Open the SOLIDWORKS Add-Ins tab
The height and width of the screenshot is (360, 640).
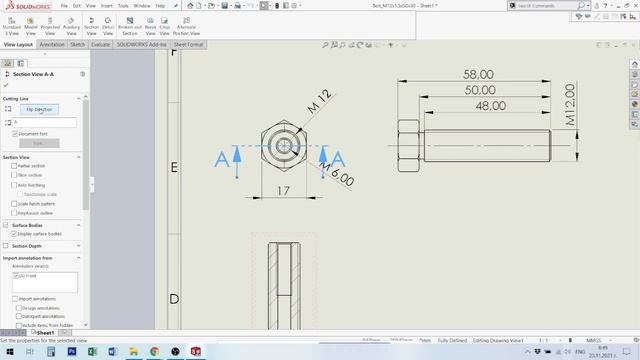(142, 44)
